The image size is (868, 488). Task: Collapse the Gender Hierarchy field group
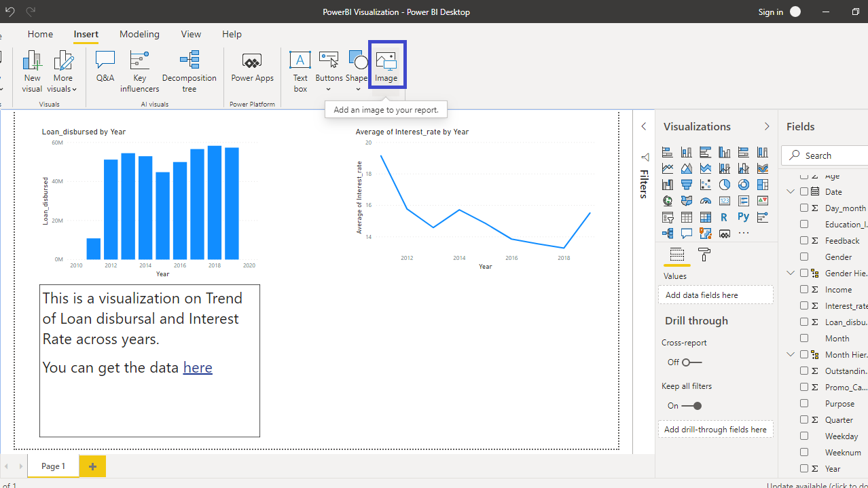coord(791,274)
